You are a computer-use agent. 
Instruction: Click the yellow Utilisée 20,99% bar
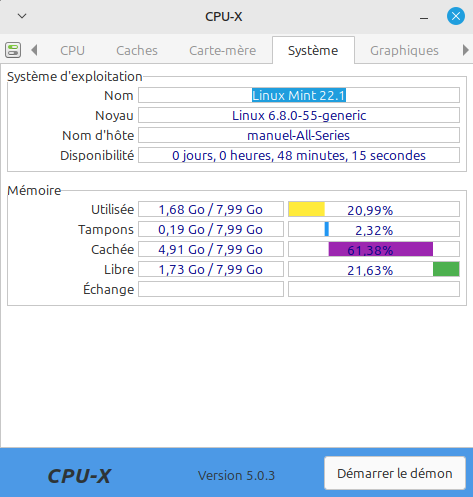point(374,209)
